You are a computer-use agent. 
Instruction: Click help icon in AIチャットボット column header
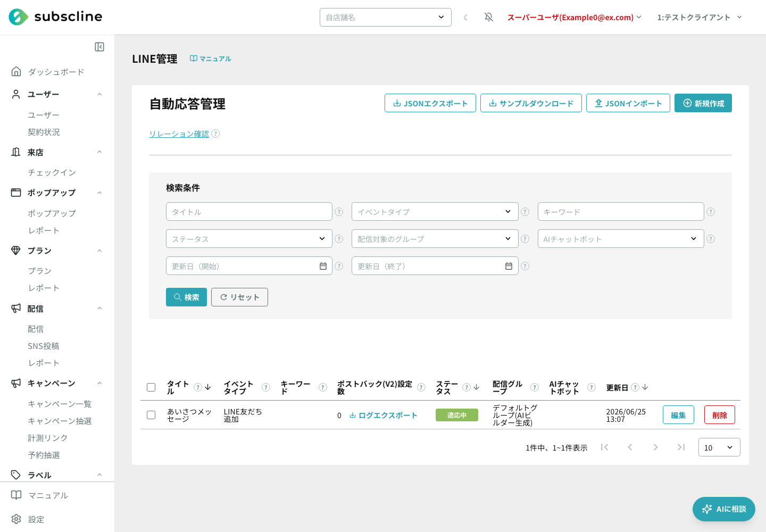pyautogui.click(x=592, y=387)
